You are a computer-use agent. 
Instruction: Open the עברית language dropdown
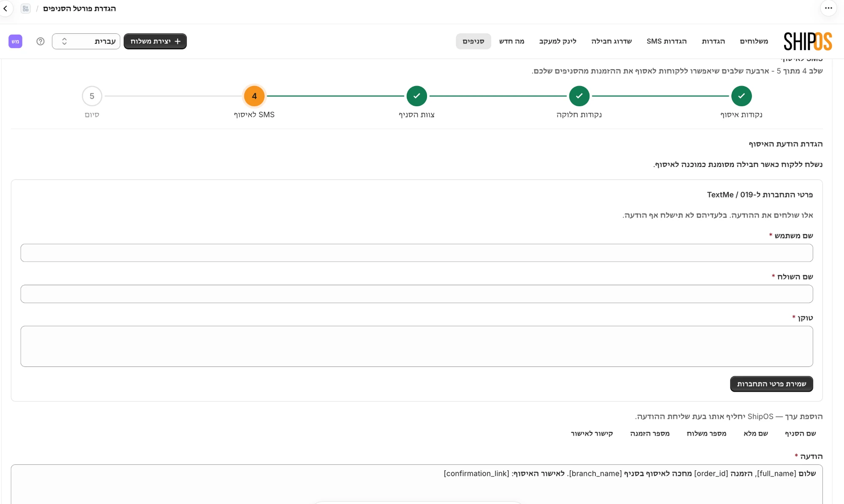click(86, 41)
